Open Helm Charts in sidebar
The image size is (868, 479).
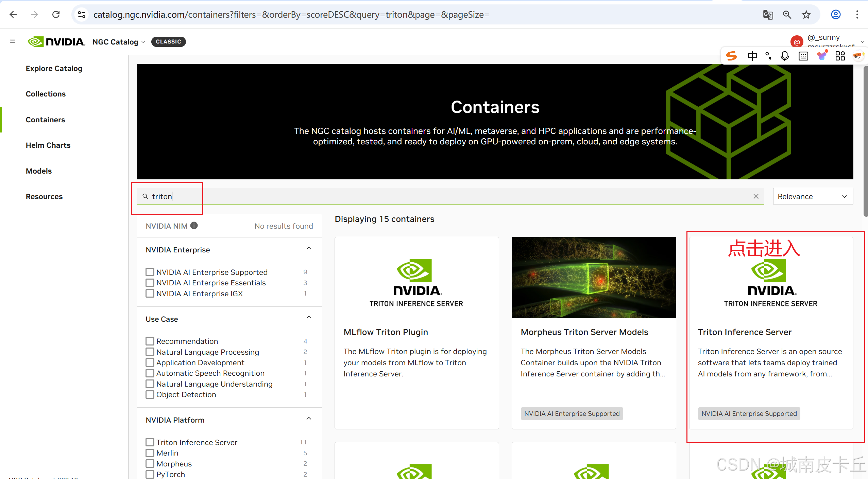click(48, 145)
